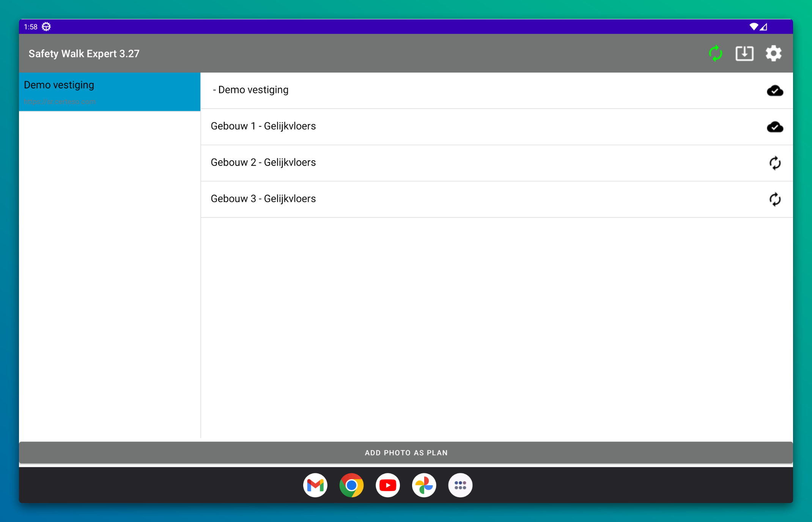Click cloud-done icon for Gebouw 1 row
Viewport: 812px width, 522px height.
[774, 127]
